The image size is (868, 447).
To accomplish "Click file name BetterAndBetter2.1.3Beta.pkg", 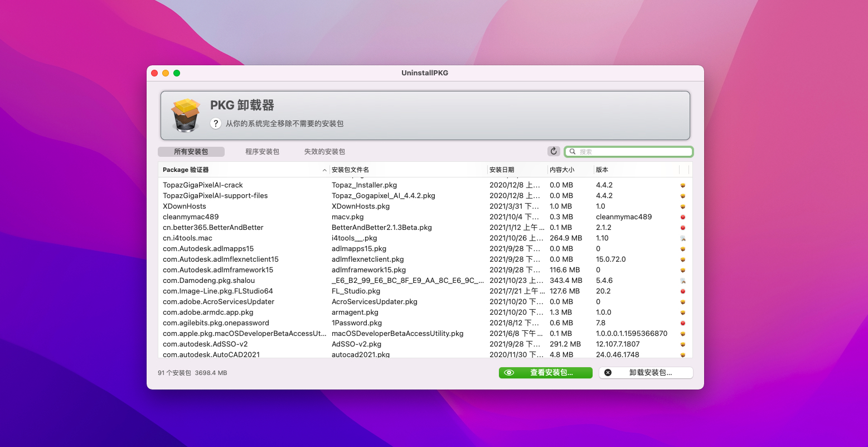I will coord(382,228).
